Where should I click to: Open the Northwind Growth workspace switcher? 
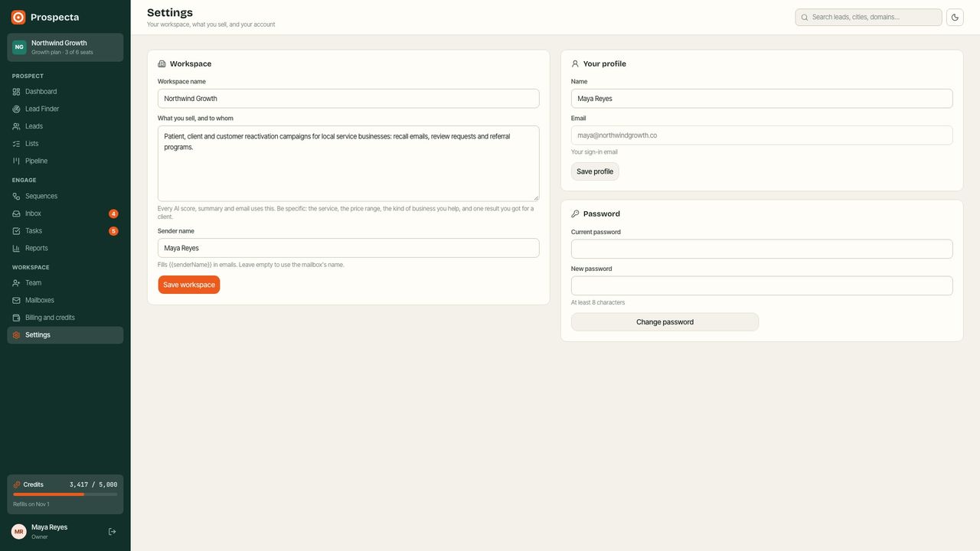pos(65,47)
